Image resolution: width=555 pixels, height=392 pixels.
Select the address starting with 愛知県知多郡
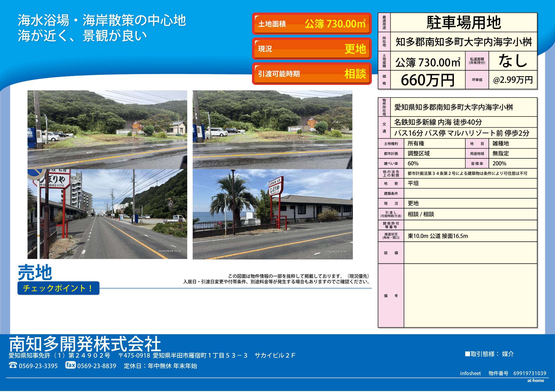pyautogui.click(x=454, y=107)
